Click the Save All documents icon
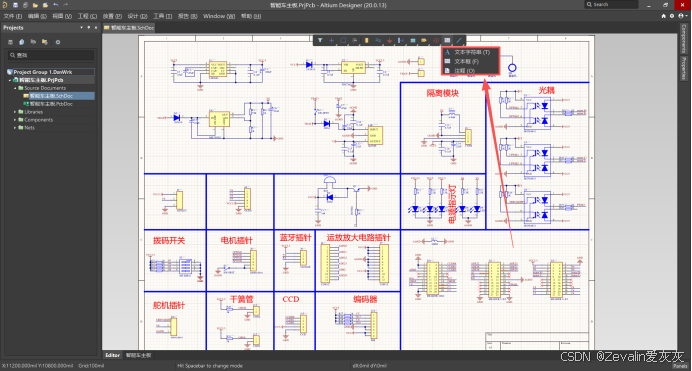 (x=25, y=5)
